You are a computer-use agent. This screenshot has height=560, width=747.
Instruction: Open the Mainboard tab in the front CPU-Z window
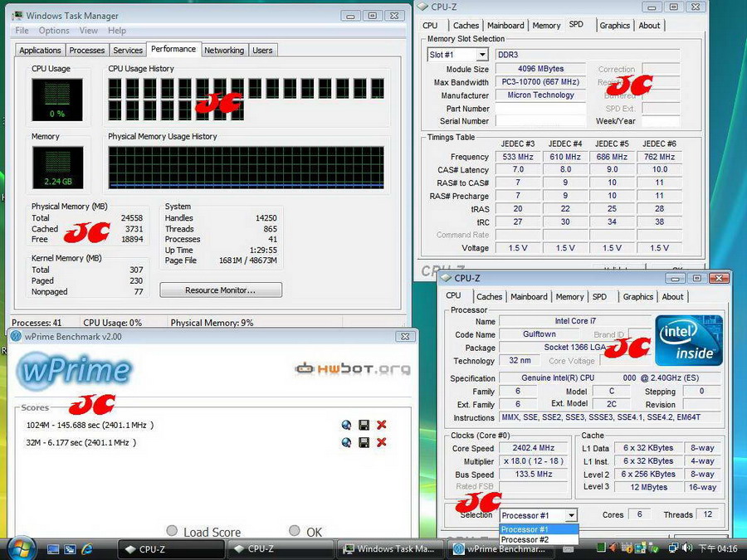pyautogui.click(x=529, y=297)
